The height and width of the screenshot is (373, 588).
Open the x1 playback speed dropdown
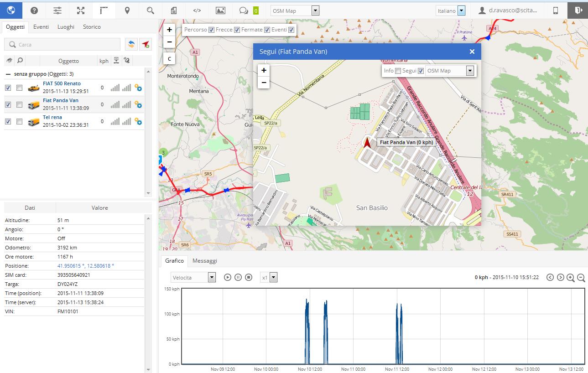[269, 277]
